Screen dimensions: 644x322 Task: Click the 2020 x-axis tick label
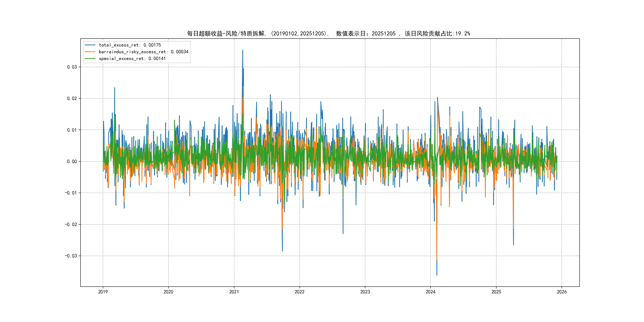click(x=168, y=292)
